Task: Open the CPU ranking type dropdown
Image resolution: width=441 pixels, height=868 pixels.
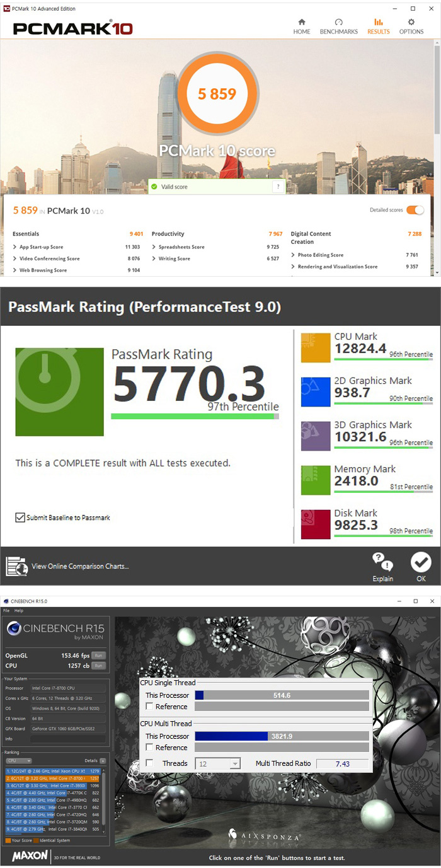Action: pos(18,761)
